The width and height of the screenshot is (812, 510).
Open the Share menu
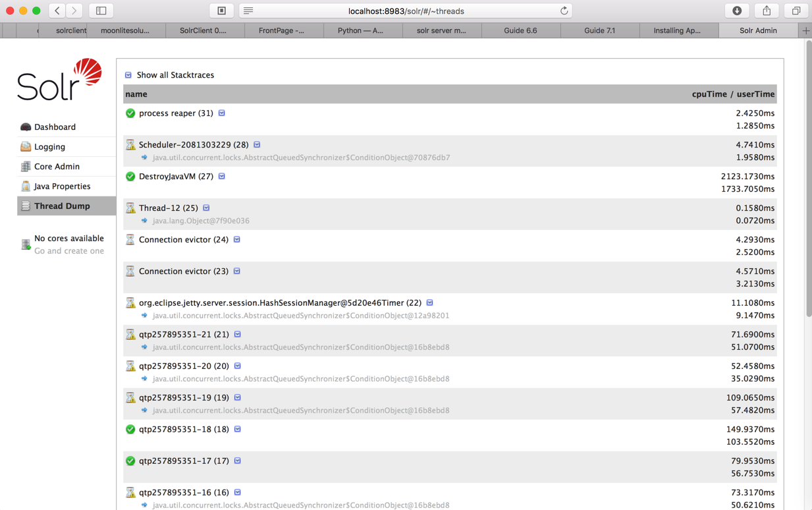[x=767, y=11]
